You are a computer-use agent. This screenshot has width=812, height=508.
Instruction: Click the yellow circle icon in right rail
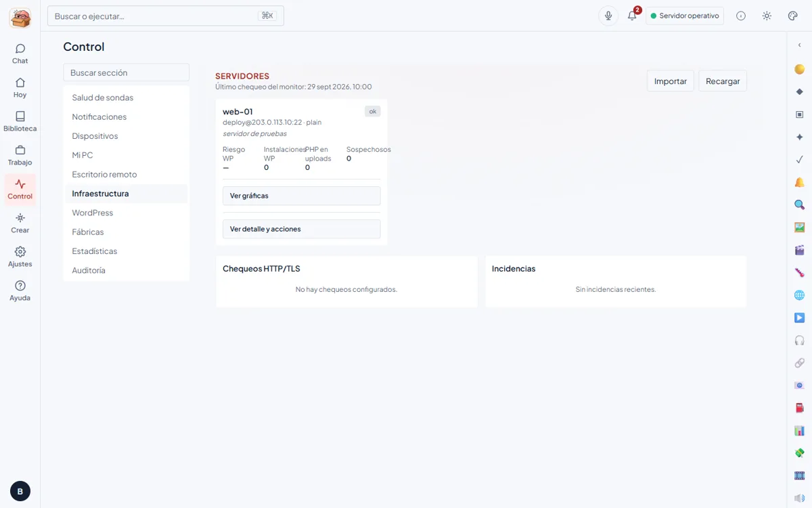pos(799,69)
